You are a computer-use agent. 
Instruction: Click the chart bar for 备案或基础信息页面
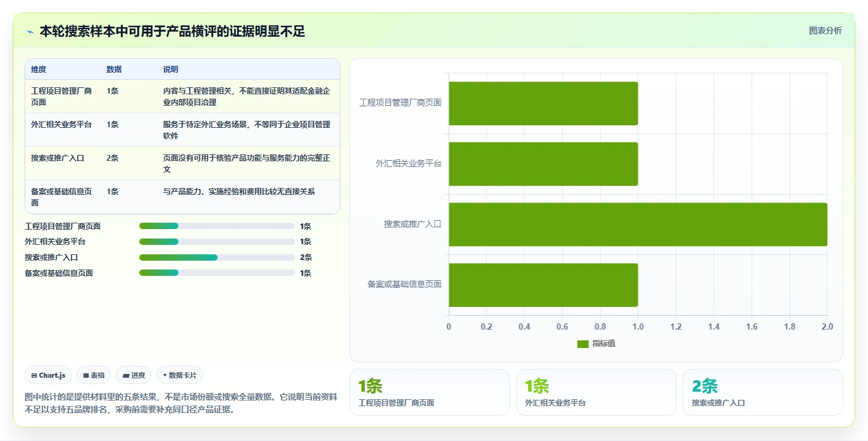click(543, 285)
